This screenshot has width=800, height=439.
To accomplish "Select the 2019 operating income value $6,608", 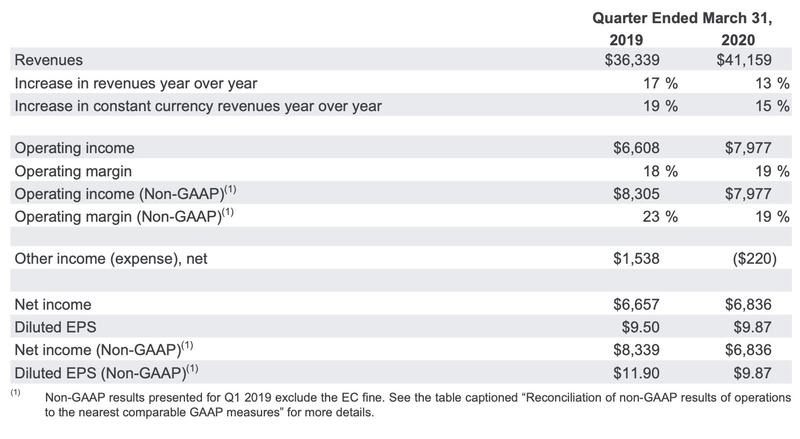I will click(x=635, y=148).
